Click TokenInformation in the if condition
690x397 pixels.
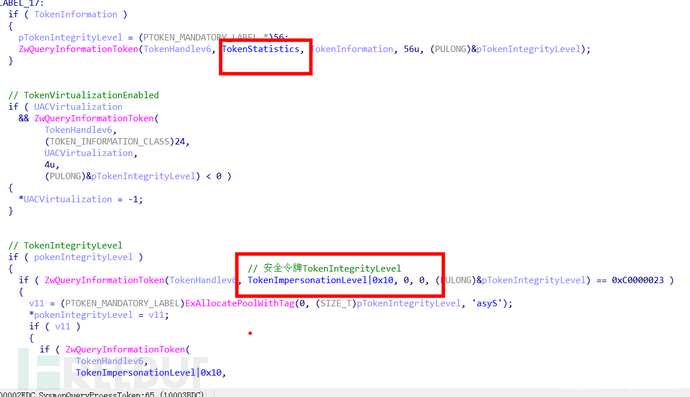tap(76, 14)
